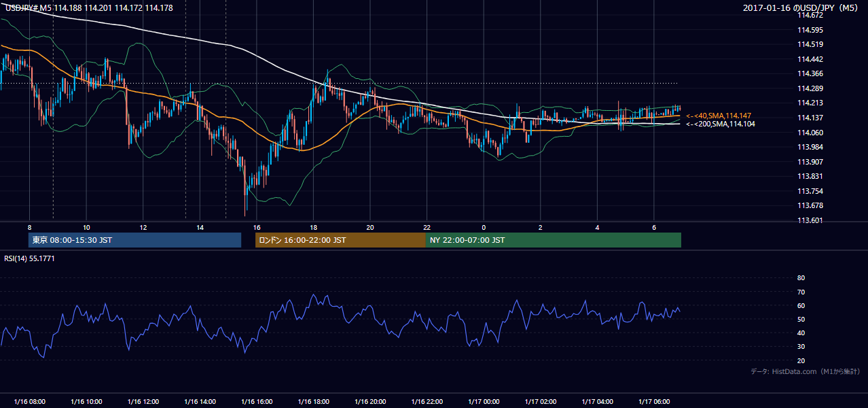
Task: Click the bottom time label 1/16 10:00
Action: (x=86, y=402)
